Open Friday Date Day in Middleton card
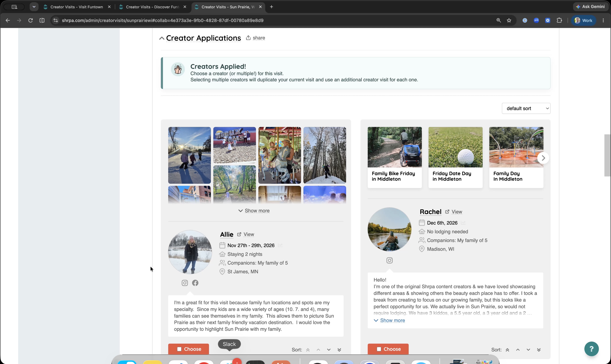 pos(455,157)
